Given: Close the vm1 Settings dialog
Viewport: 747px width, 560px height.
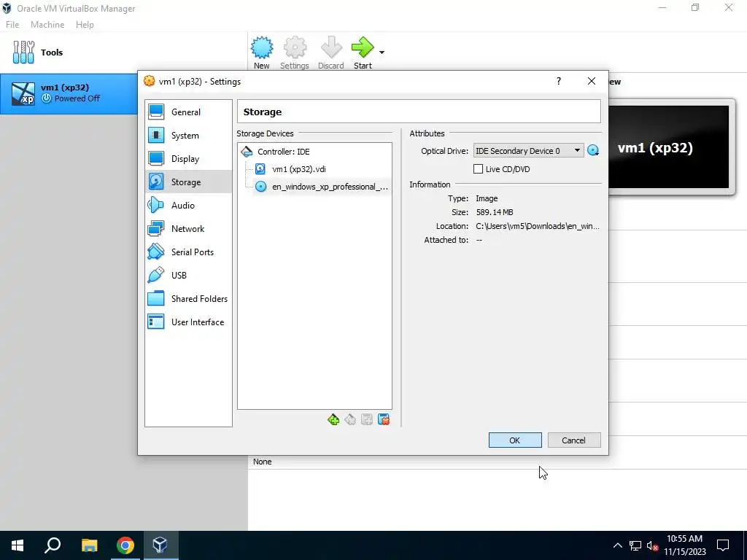Looking at the screenshot, I should pos(591,81).
